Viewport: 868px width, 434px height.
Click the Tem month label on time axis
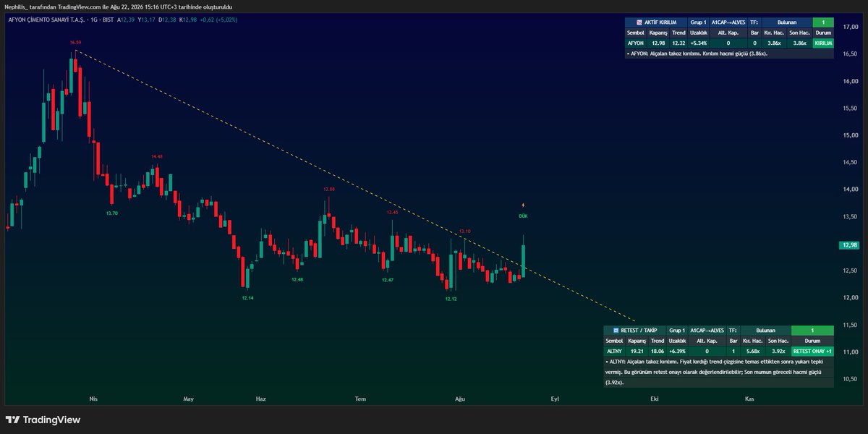pyautogui.click(x=360, y=398)
